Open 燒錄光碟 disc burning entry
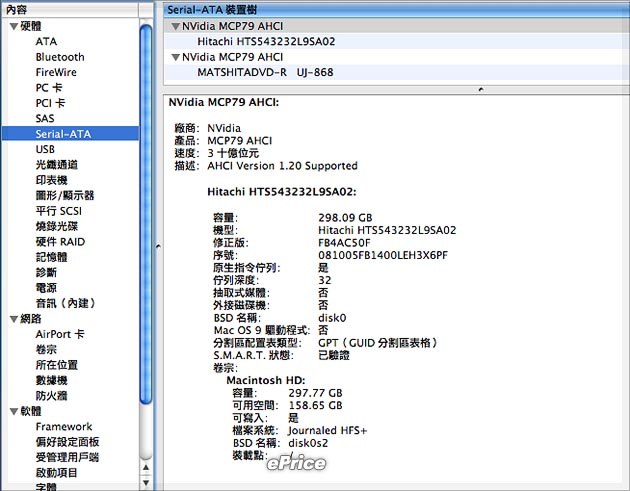Screen dimensions: 630x491 [x=57, y=226]
